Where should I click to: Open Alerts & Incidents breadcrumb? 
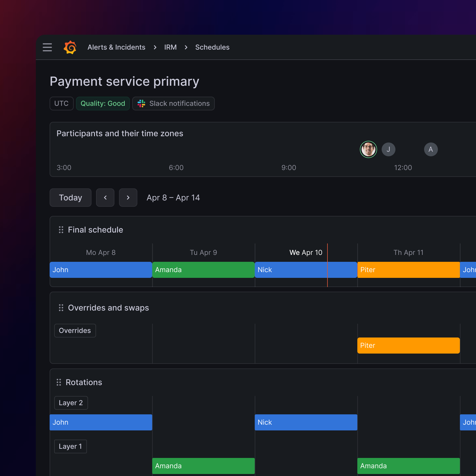116,47
